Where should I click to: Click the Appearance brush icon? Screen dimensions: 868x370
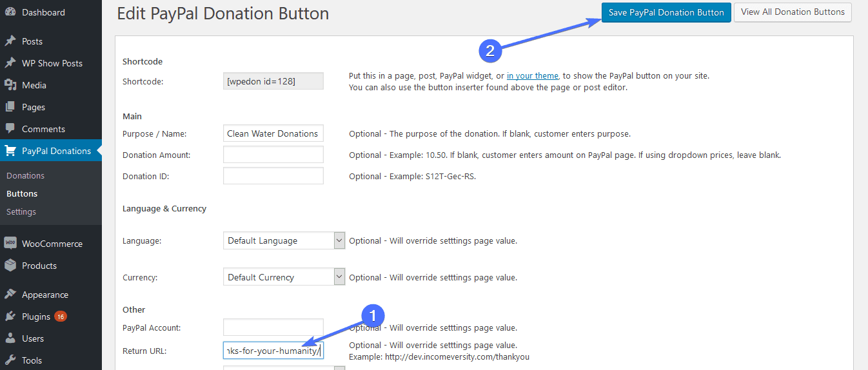point(10,295)
